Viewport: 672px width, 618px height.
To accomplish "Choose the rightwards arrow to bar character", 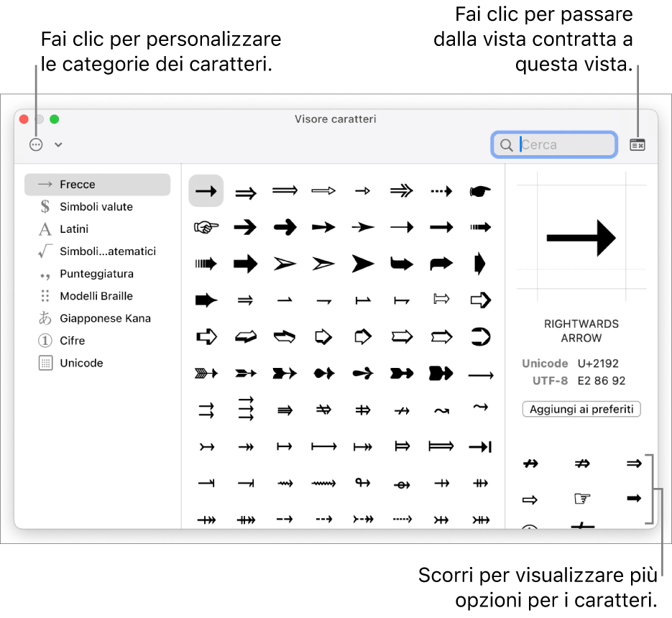I will click(480, 446).
